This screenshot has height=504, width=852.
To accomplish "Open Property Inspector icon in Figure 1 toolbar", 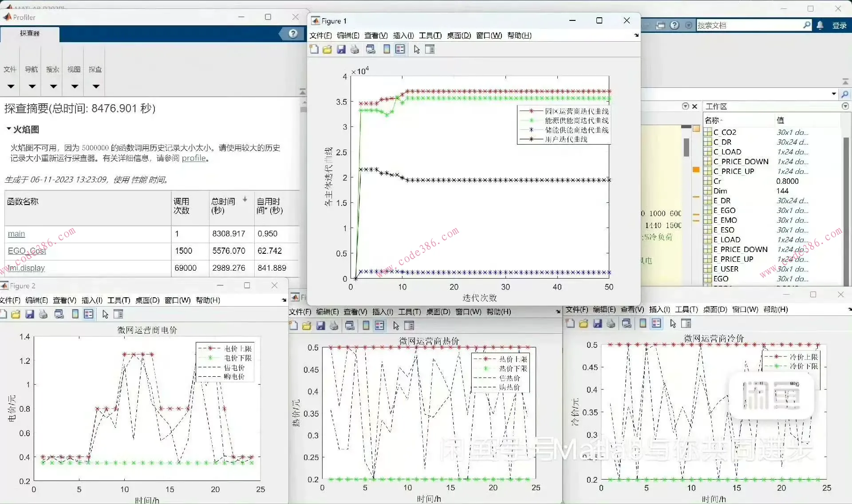I will [x=430, y=49].
